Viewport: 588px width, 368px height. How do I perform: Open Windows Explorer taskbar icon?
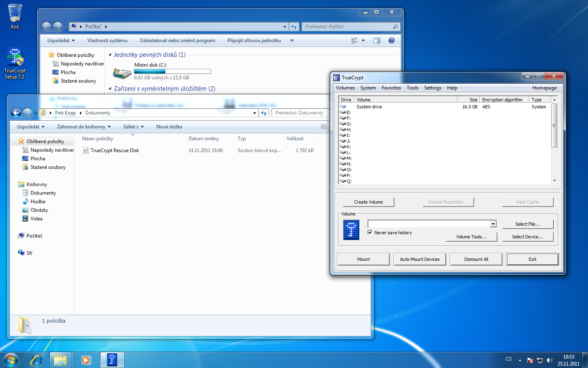point(60,360)
